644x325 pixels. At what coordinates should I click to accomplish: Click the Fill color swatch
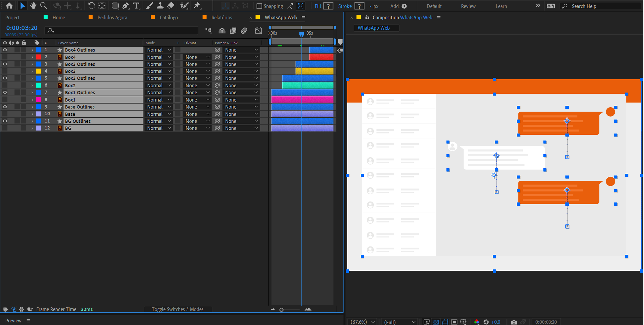329,6
